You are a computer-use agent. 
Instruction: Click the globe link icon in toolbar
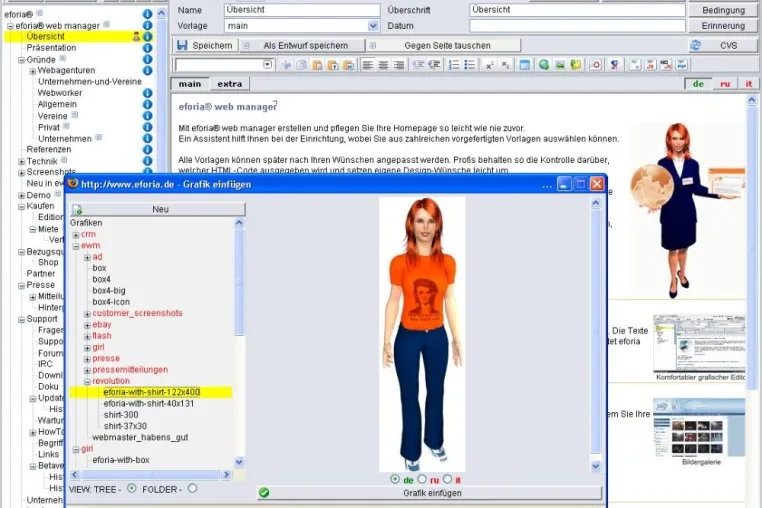pyautogui.click(x=544, y=65)
